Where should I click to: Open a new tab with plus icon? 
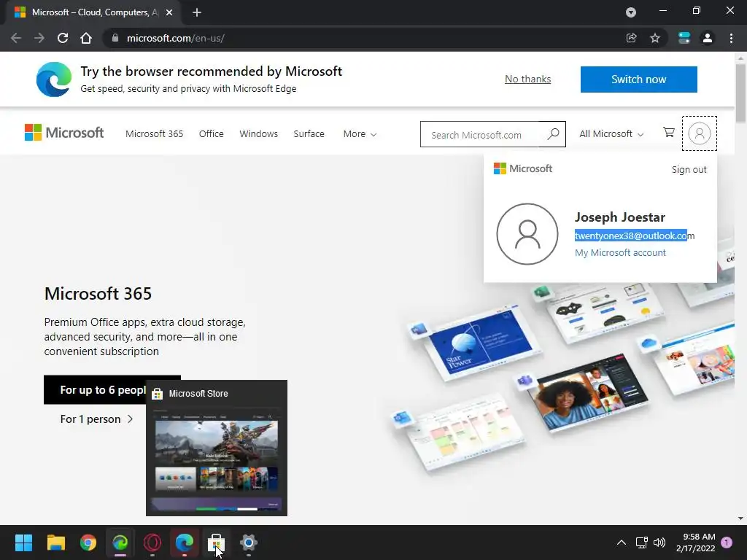point(197,12)
